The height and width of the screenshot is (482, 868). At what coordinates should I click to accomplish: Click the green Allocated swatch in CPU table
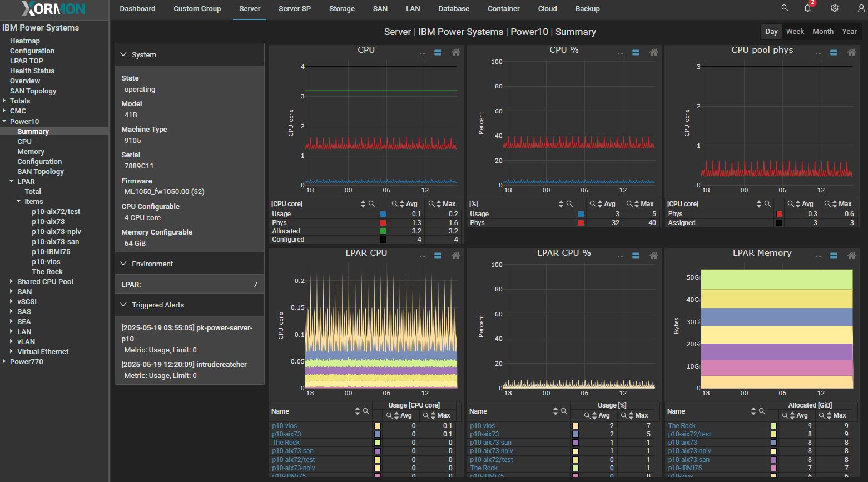383,231
